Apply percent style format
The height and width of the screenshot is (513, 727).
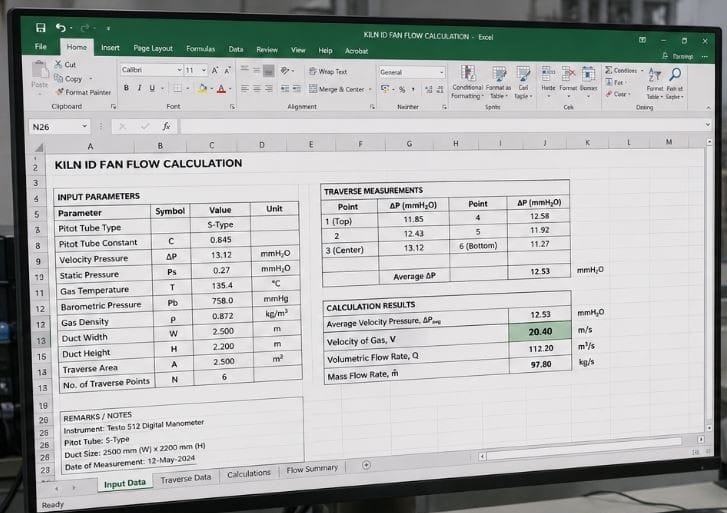402,89
